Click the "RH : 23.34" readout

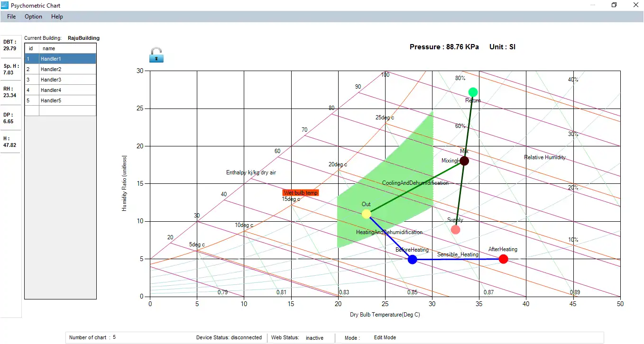9,92
